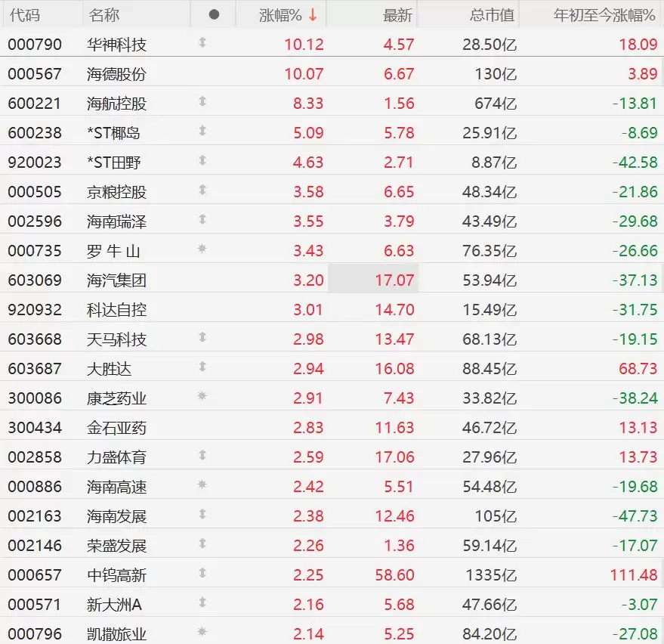The width and height of the screenshot is (664, 644).
Task: Sort by 年初至今涨幅% column header
Action: click(x=604, y=14)
